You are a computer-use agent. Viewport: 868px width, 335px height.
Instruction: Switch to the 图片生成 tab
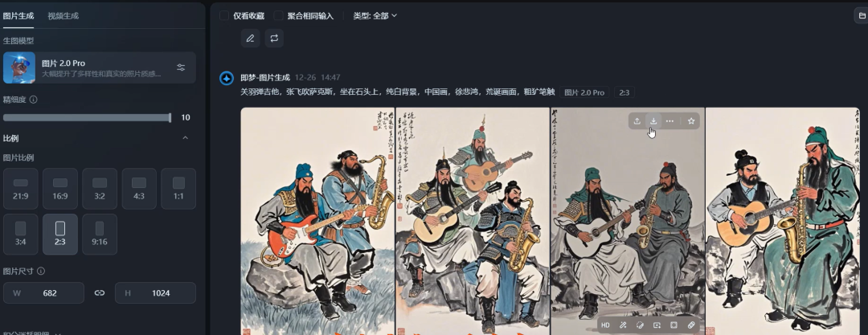click(18, 15)
